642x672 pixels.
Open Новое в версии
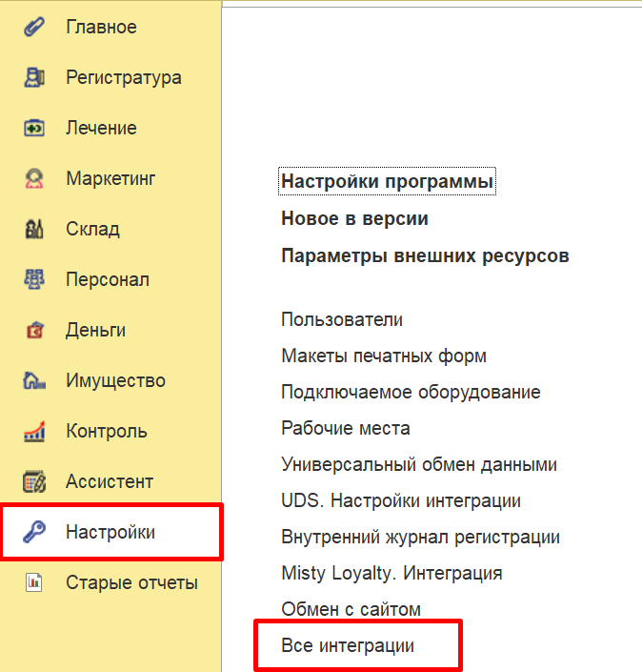(x=354, y=218)
